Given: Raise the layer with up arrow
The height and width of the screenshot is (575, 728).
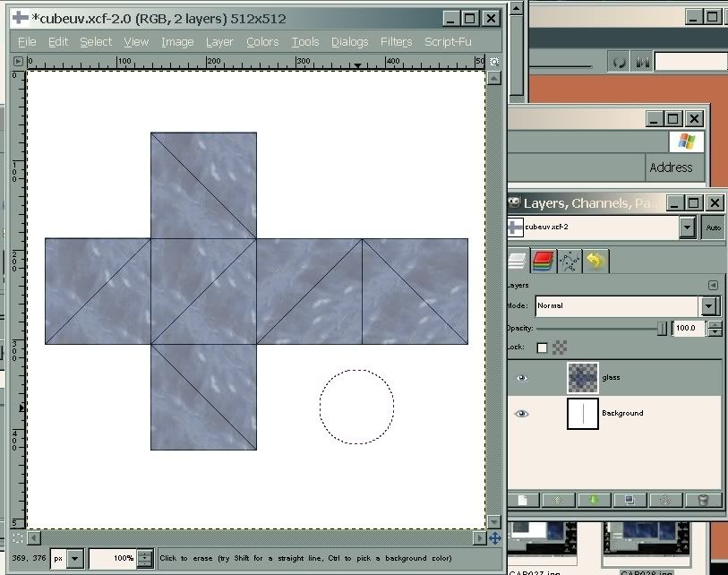Looking at the screenshot, I should click(558, 500).
